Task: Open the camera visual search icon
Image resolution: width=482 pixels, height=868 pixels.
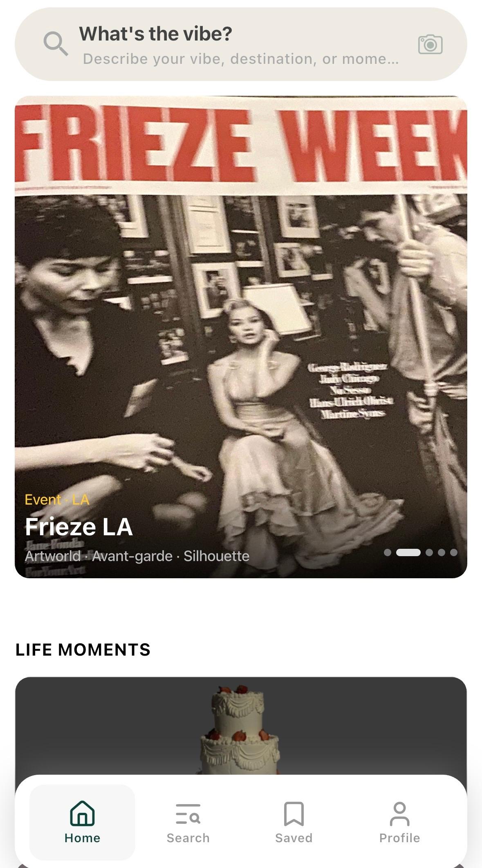Action: (x=430, y=44)
